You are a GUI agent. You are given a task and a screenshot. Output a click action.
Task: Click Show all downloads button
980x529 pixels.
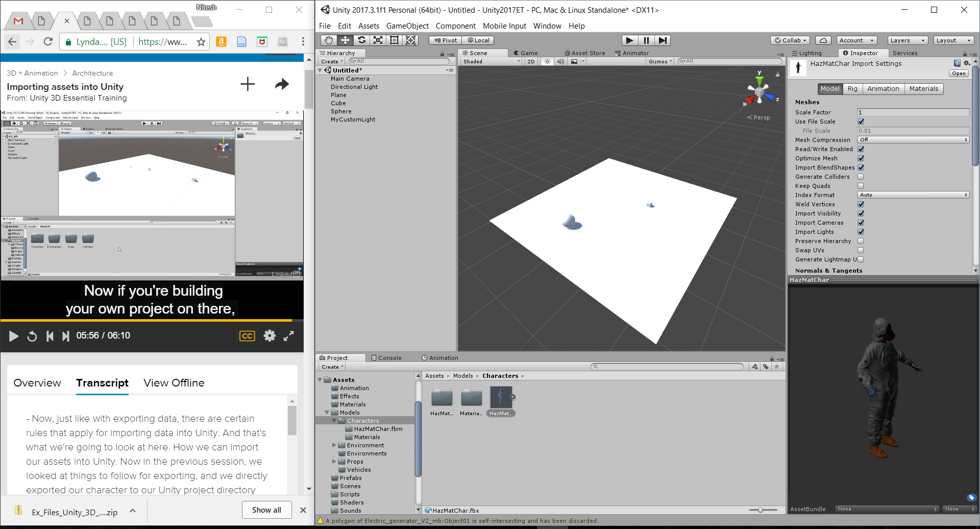coord(266,510)
